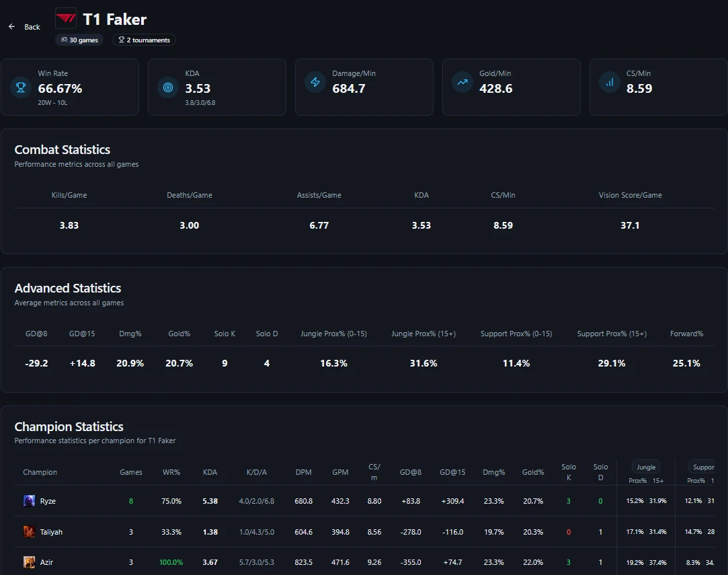
Task: Click the Damage/Min lightning icon
Action: click(315, 82)
